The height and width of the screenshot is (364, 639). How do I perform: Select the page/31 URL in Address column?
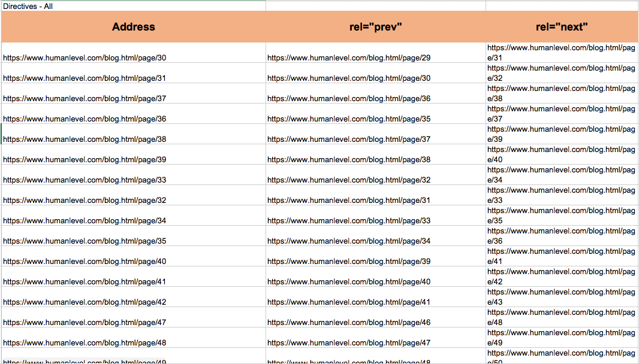pos(85,78)
